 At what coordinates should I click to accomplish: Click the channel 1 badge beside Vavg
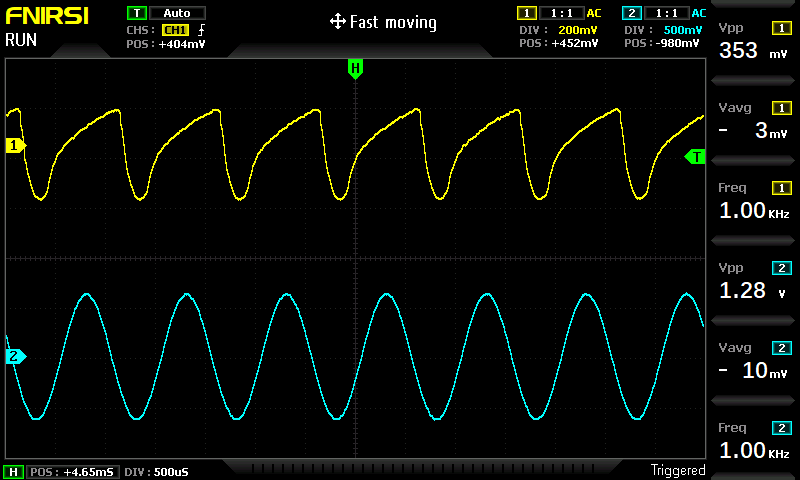point(782,108)
